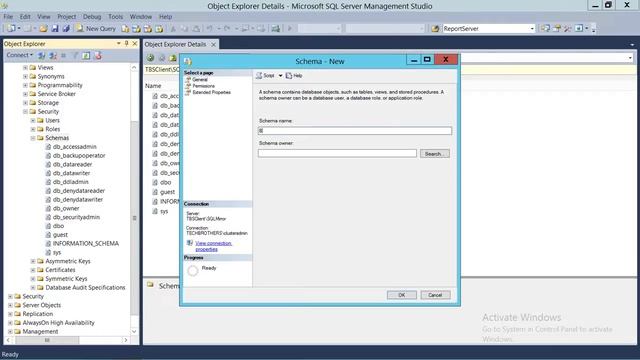
Task: Open the Debug menu
Action: coord(92,17)
